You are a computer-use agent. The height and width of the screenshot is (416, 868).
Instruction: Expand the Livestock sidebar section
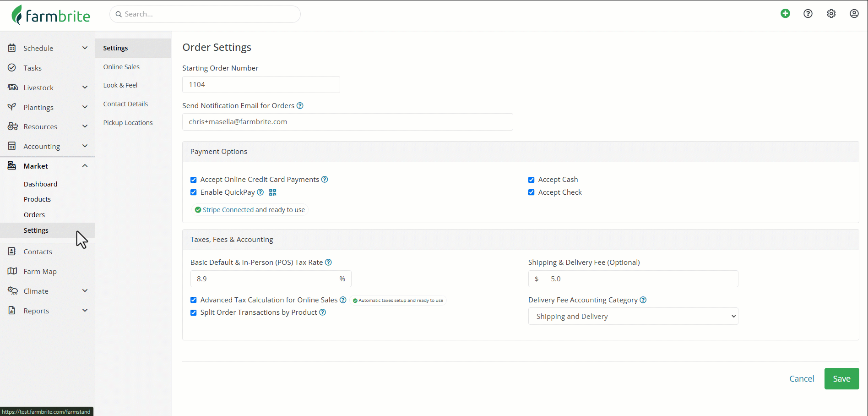point(85,88)
